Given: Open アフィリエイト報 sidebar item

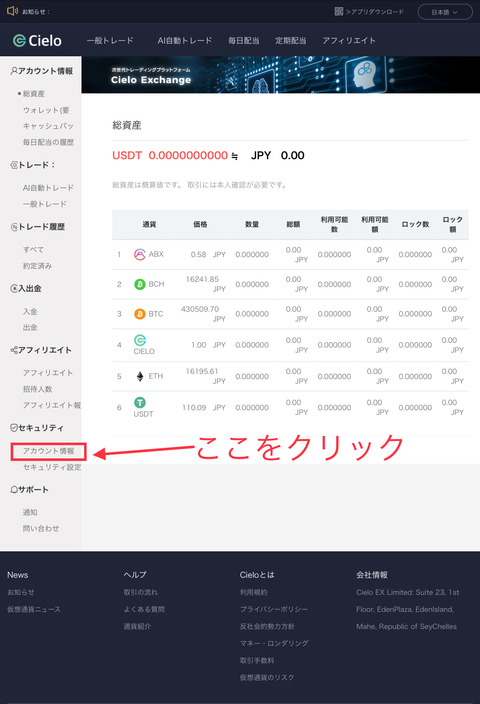Looking at the screenshot, I should pos(52,405).
